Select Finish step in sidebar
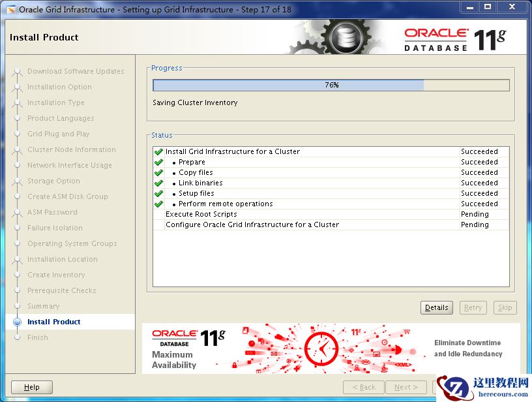Viewport: 532px width, 402px height. tap(38, 337)
